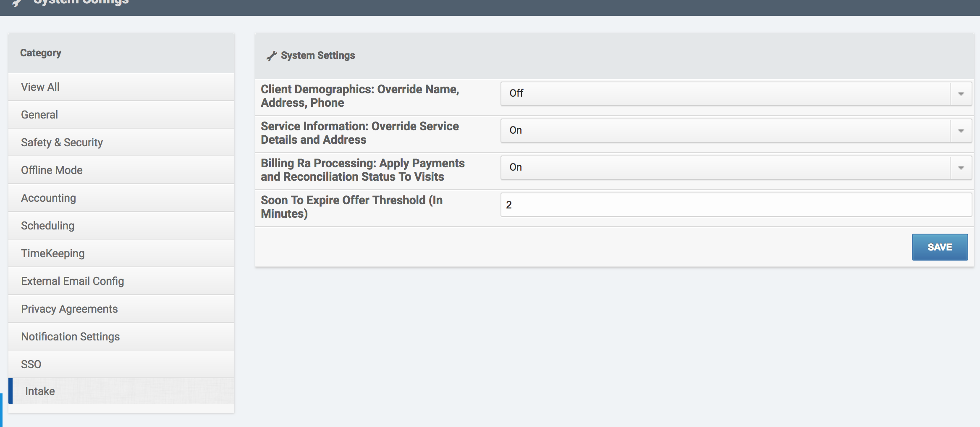The image size is (980, 427).
Task: Open TimeKeeping category
Action: (52, 253)
